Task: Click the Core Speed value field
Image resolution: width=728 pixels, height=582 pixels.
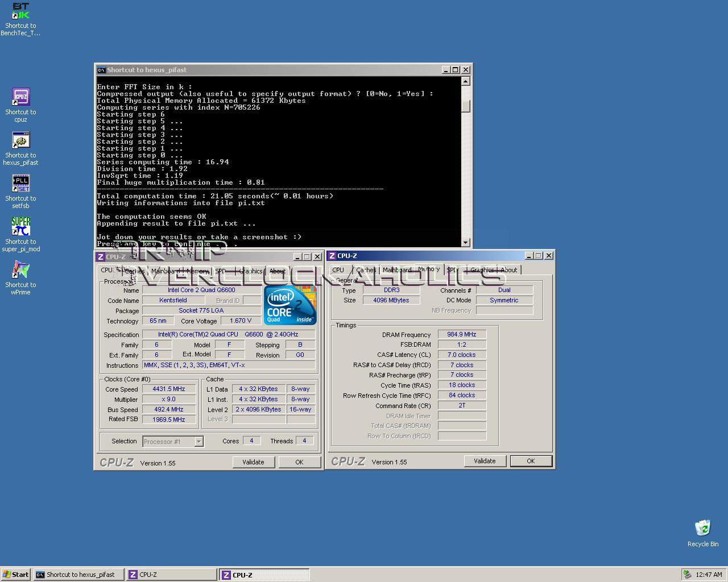Action: pyautogui.click(x=168, y=389)
